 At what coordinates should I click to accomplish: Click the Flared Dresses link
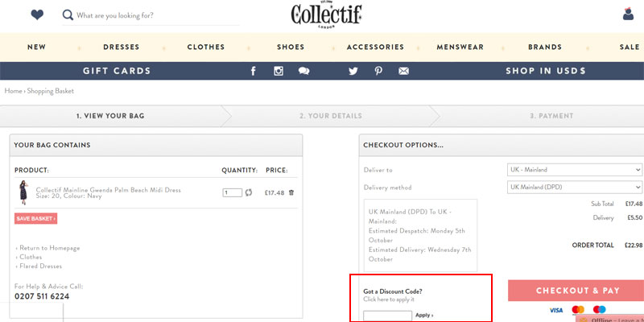pos(41,266)
